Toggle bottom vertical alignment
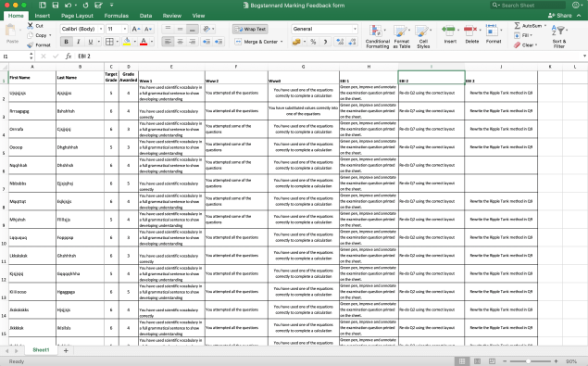Image resolution: width=588 pixels, height=366 pixels. tap(192, 29)
